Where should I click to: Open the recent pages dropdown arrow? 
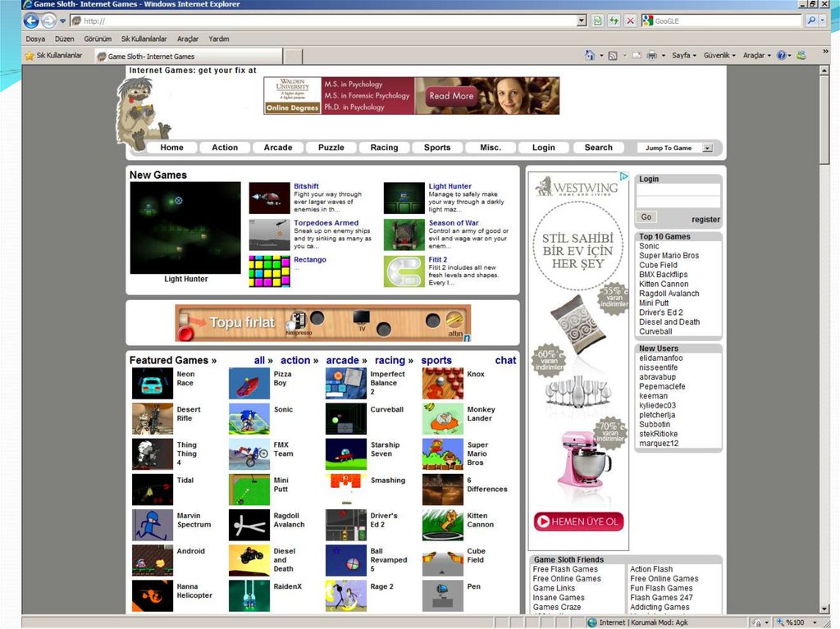coord(62,21)
